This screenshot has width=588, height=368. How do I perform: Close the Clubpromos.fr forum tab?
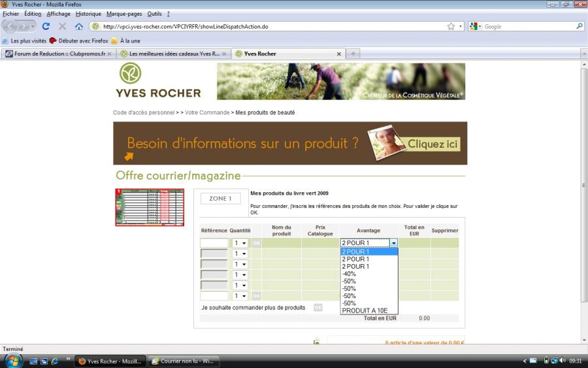click(109, 54)
